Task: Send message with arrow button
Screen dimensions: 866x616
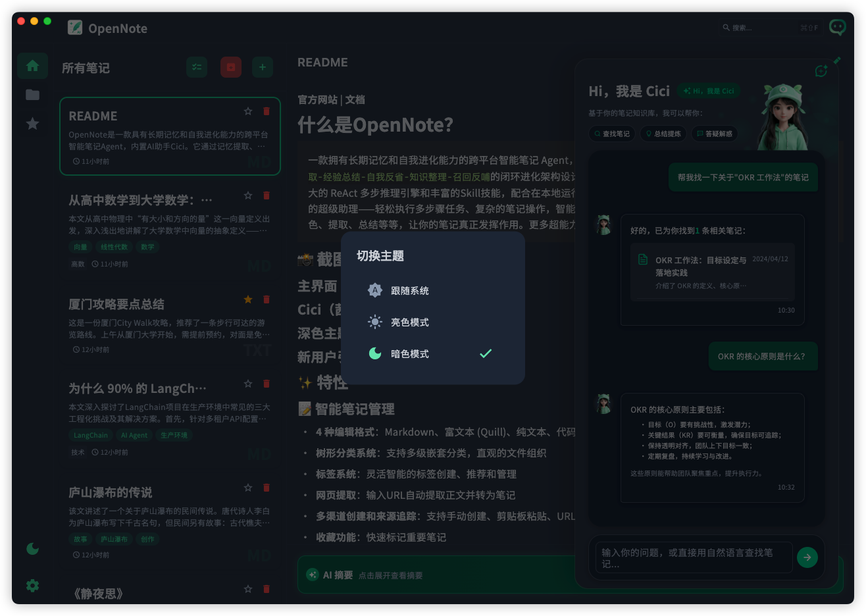Action: coord(807,557)
